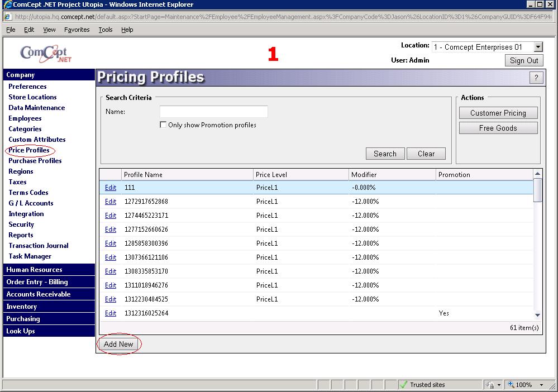Click into the Name search field
This screenshot has width=558, height=392.
tap(213, 112)
